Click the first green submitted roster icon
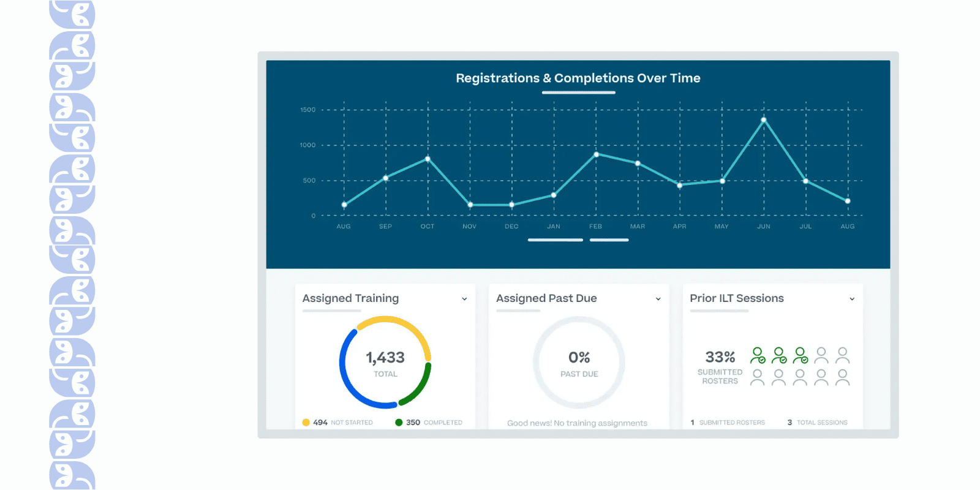This screenshot has width=980, height=490. 758,355
